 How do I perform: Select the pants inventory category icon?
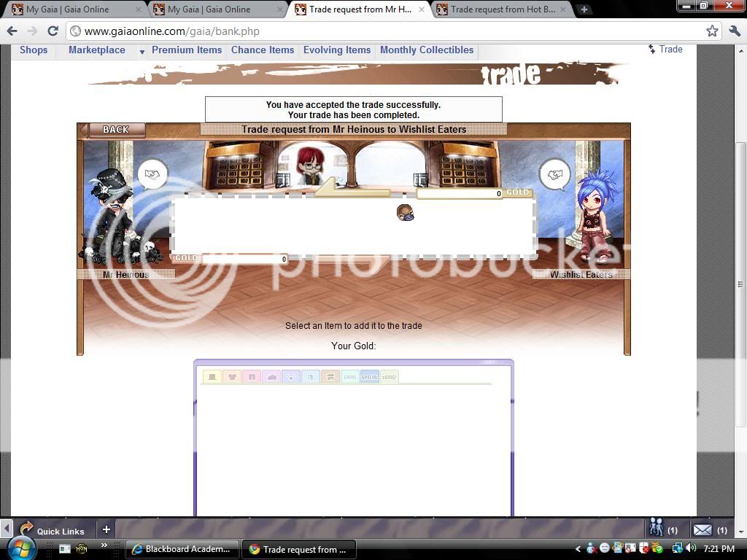coord(252,376)
